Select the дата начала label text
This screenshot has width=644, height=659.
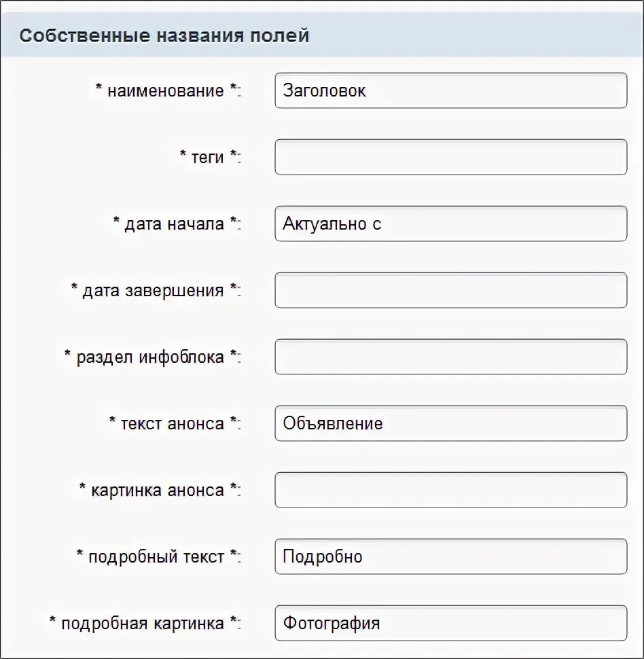point(175,224)
